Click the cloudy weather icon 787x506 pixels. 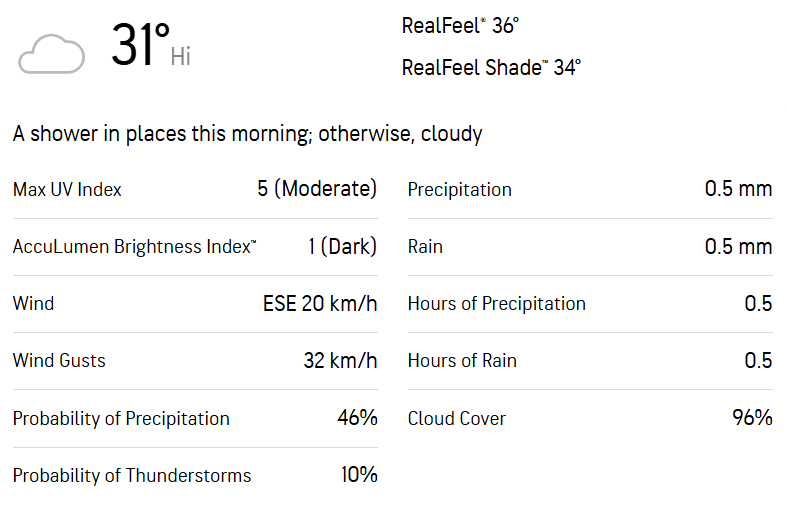point(50,53)
